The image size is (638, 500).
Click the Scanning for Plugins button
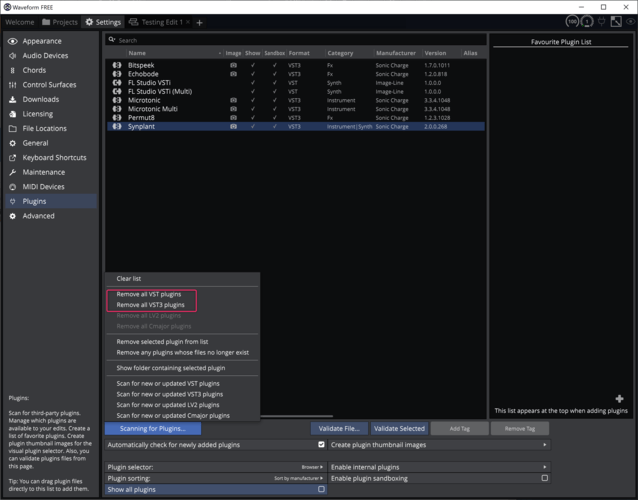coord(153,428)
